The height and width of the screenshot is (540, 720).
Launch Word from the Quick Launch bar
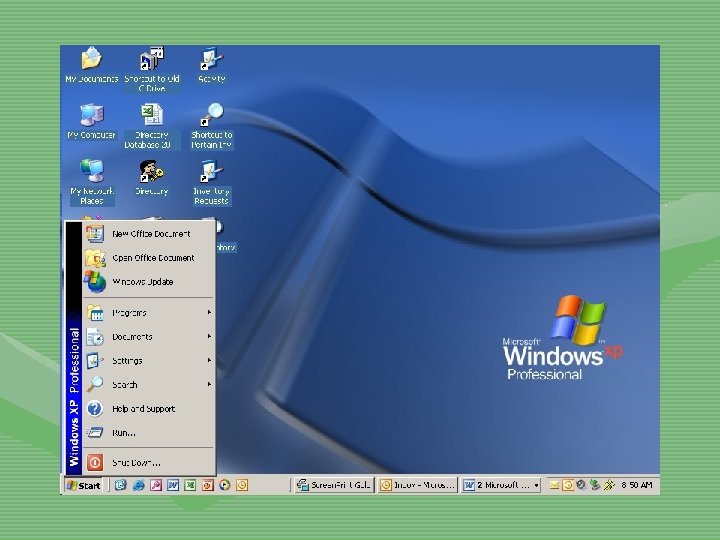coord(173,485)
